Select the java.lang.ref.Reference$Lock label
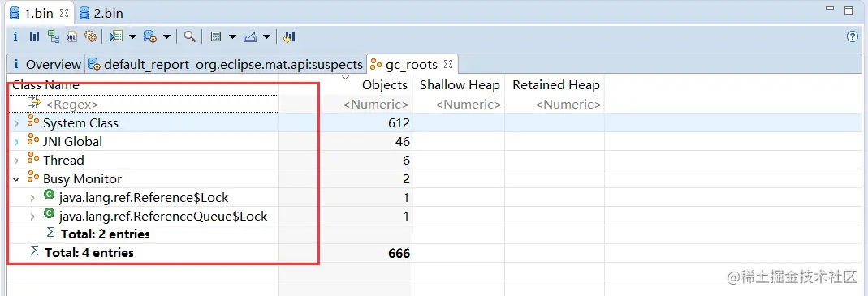 coord(144,198)
